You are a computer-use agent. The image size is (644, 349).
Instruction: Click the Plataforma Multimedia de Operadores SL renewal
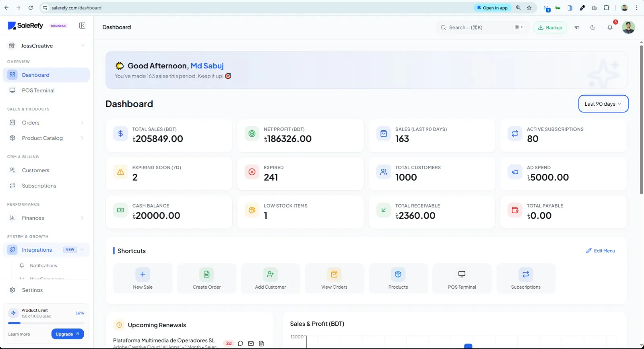tap(164, 341)
